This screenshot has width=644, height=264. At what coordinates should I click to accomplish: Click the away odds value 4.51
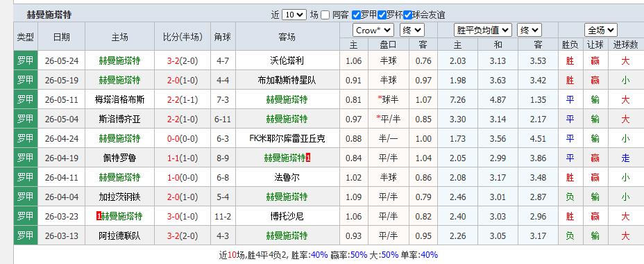pyautogui.click(x=538, y=138)
